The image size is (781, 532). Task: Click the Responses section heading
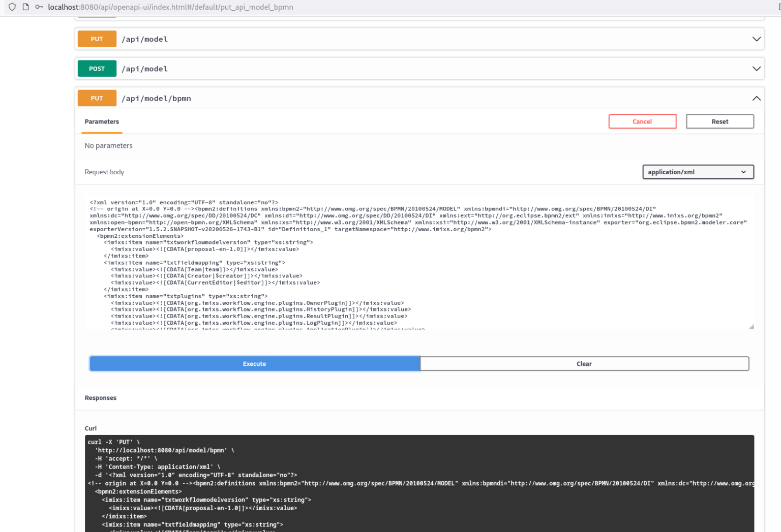click(x=100, y=398)
